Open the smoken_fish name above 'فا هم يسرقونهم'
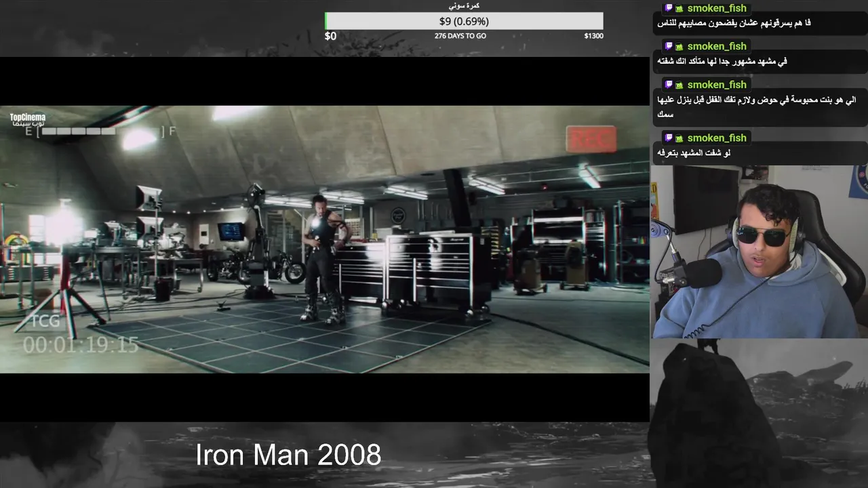 tap(717, 8)
